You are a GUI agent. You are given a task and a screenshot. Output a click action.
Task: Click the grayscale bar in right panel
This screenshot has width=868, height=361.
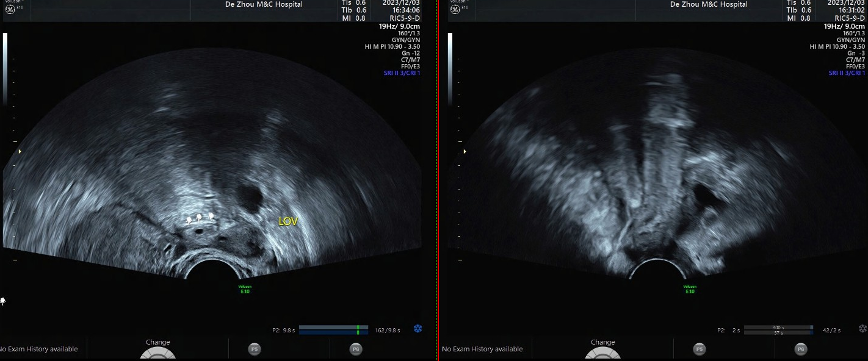(450, 68)
